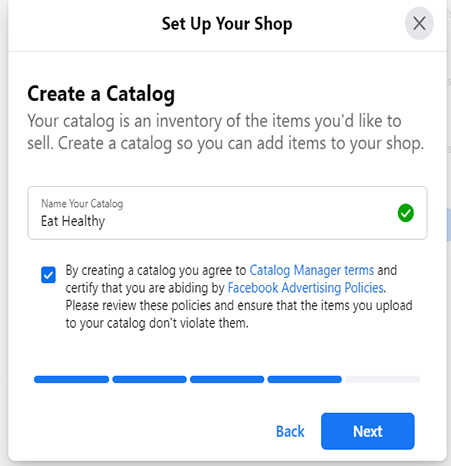Place the cursor in the Eat Healthy text

pyautogui.click(x=73, y=221)
